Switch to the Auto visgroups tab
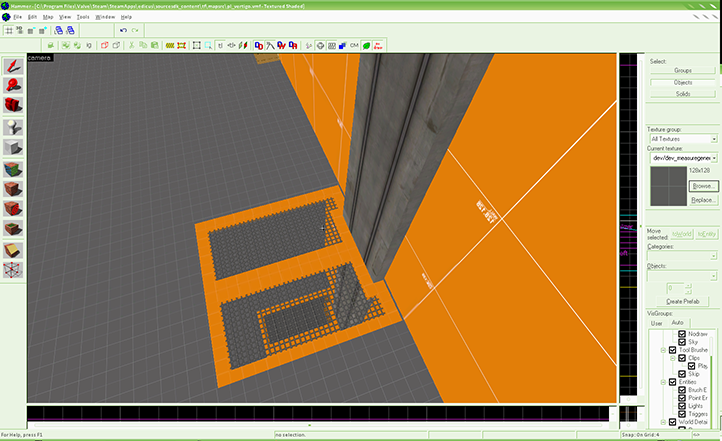The width and height of the screenshot is (722, 441). tap(677, 323)
